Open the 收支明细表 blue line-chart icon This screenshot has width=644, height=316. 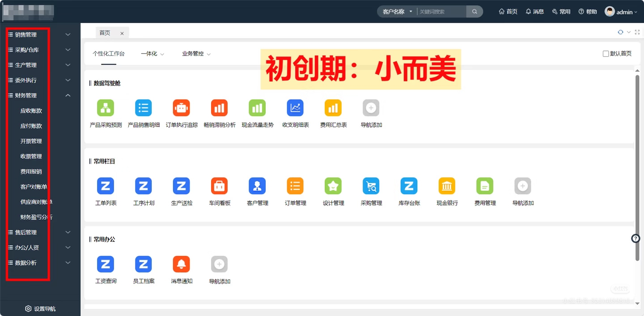(295, 108)
